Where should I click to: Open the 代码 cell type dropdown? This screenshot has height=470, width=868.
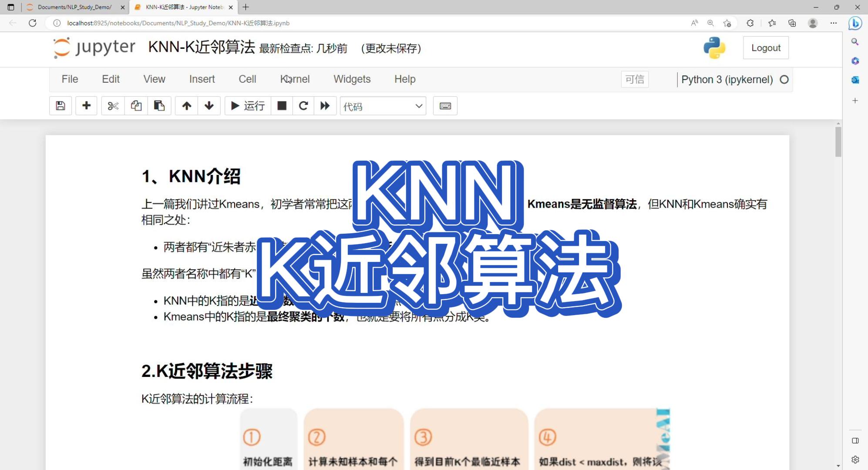[x=383, y=106]
